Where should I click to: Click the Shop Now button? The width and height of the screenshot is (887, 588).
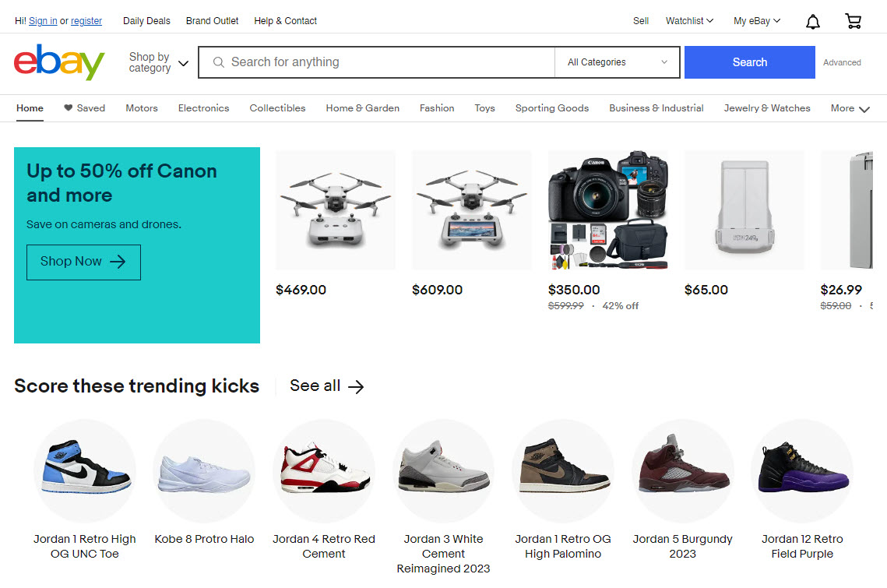tap(83, 262)
